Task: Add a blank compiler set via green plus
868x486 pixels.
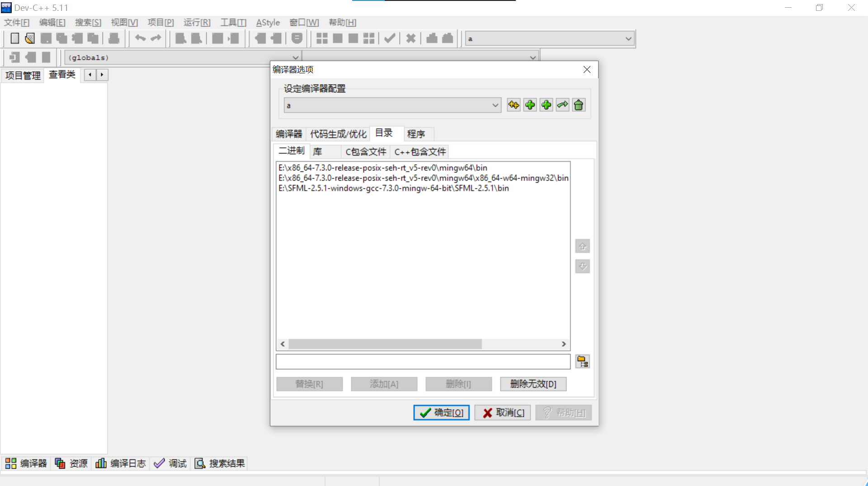Action: click(x=529, y=105)
